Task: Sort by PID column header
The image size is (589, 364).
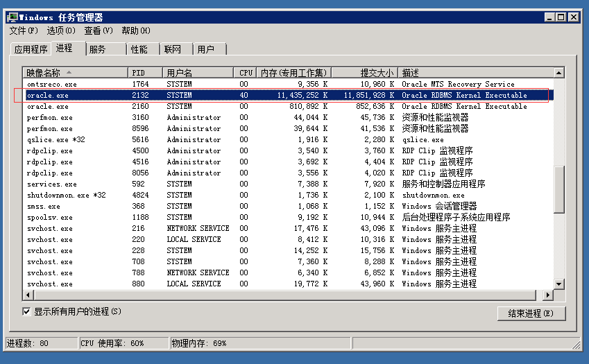Action: tap(145, 73)
